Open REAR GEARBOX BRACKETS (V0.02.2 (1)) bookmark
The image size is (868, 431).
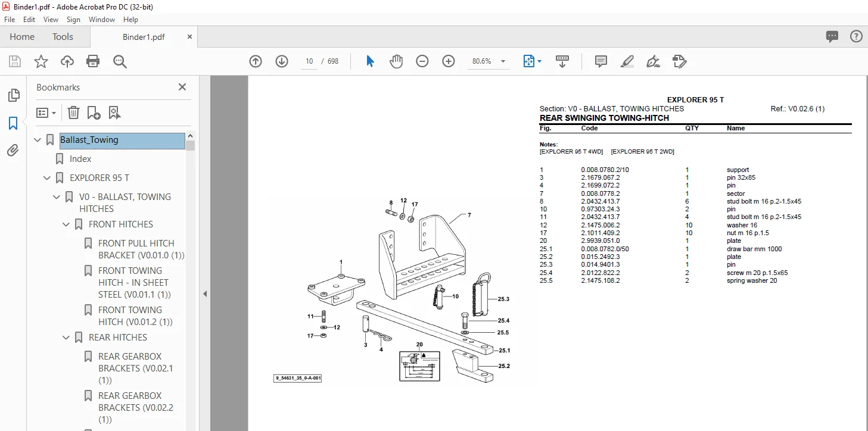coord(136,408)
